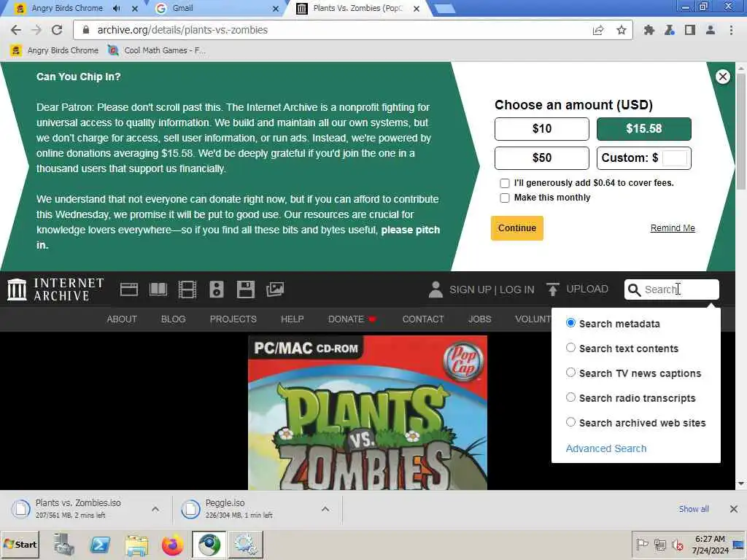Open the Chrome extensions puzzle icon

[649, 30]
